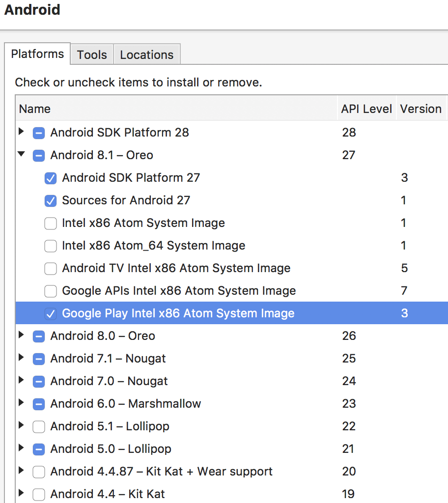
Task: Toggle Android 7.1 – Nougat checkbox
Action: coord(39,359)
